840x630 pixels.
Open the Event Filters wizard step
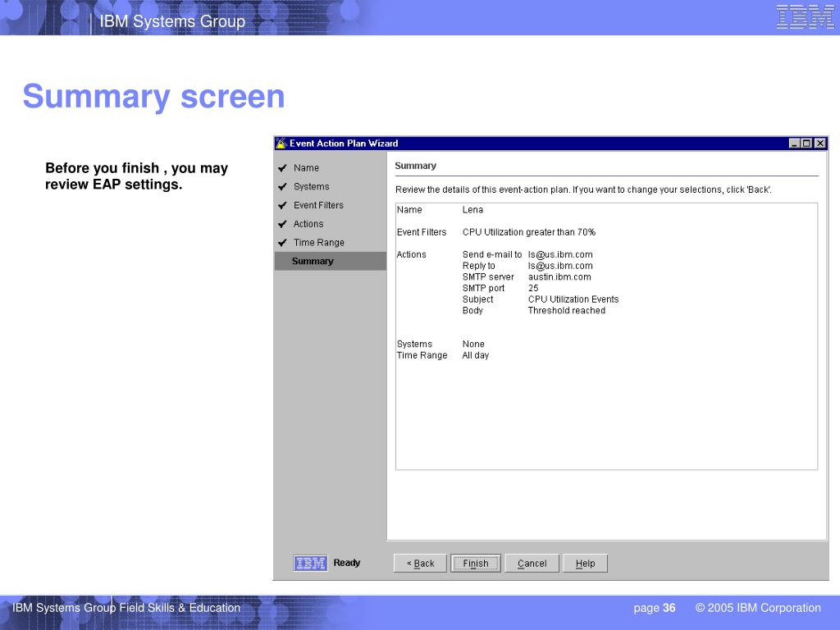[x=318, y=205]
